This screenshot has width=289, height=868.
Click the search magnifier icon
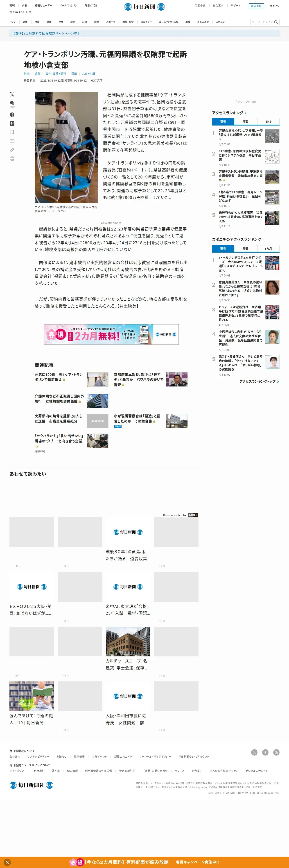276,22
